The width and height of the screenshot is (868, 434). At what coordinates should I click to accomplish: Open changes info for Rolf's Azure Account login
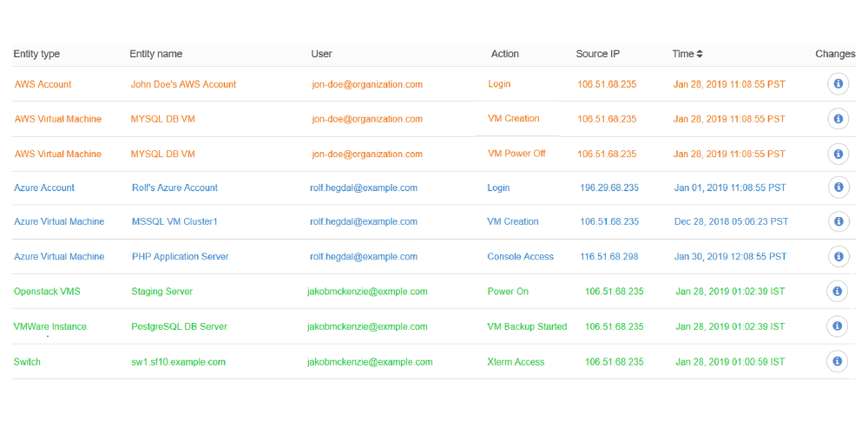coord(838,187)
